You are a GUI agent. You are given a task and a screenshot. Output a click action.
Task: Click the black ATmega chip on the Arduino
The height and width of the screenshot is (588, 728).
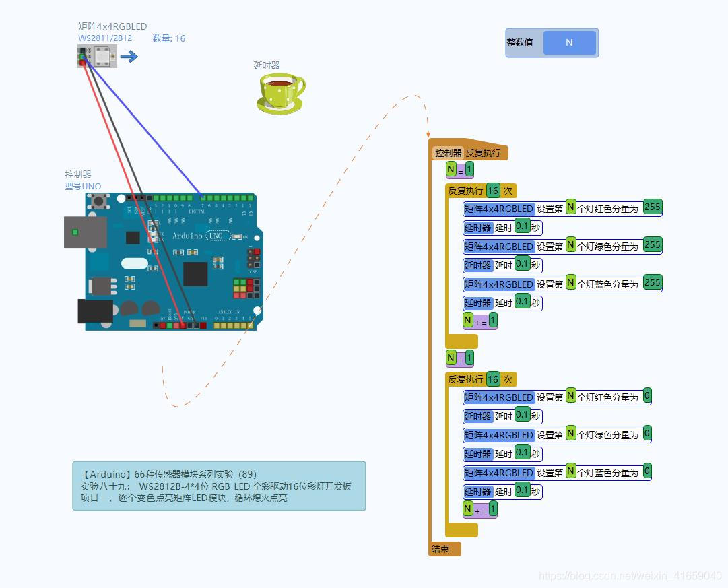195,274
